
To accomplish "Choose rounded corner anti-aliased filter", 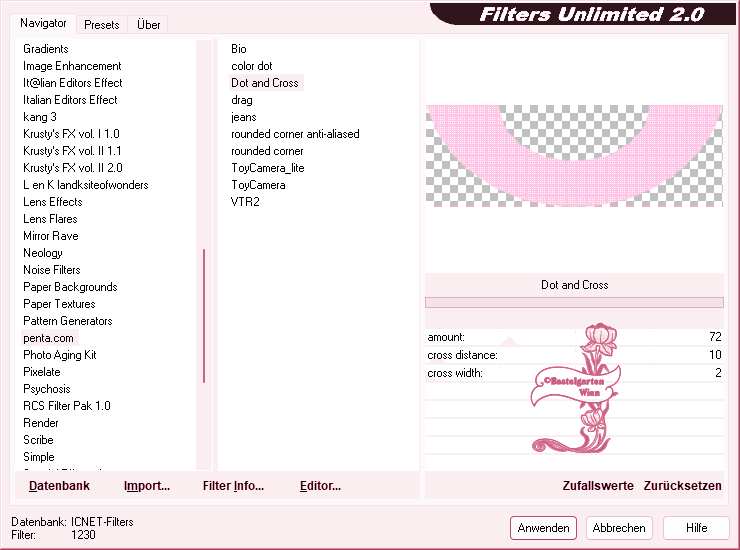I will [x=295, y=134].
